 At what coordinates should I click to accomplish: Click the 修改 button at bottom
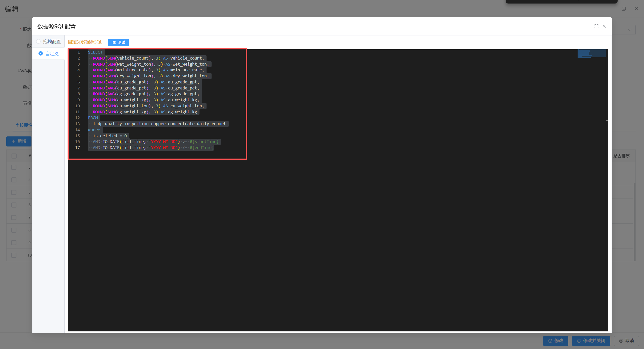tap(555, 341)
